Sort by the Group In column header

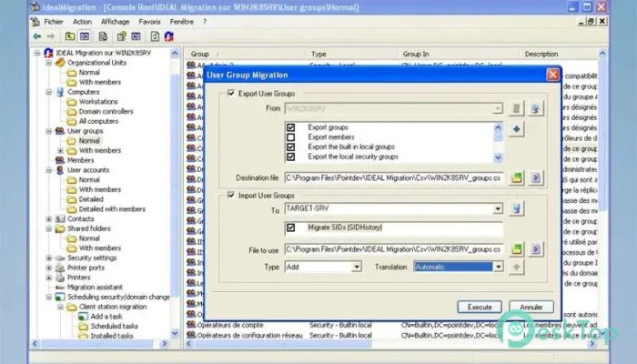[x=458, y=54]
